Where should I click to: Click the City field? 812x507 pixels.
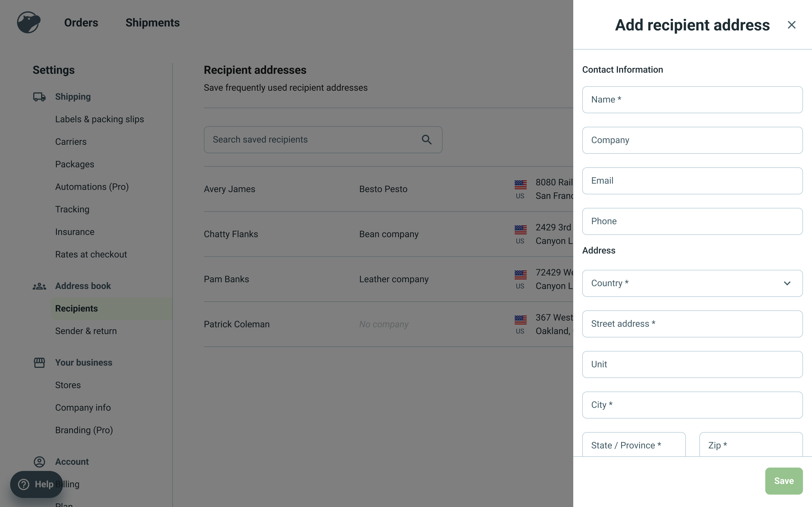click(x=692, y=405)
